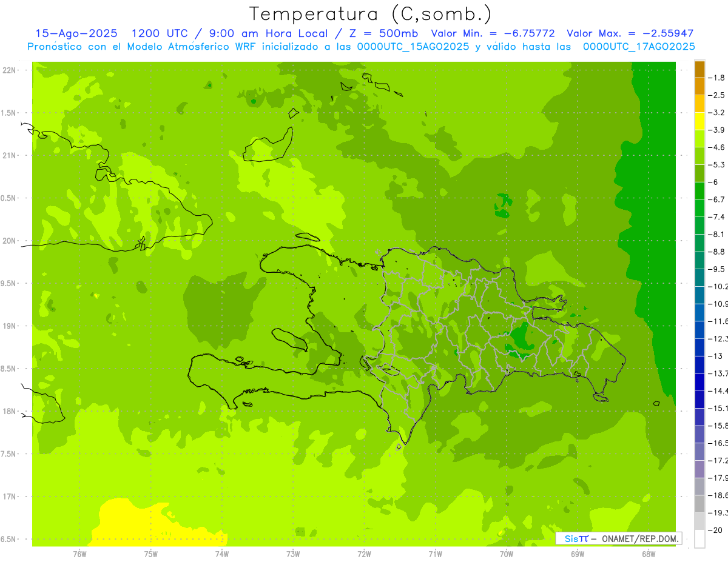Click the '-8.8' legend value
This screenshot has height=562, width=728.
point(717,252)
